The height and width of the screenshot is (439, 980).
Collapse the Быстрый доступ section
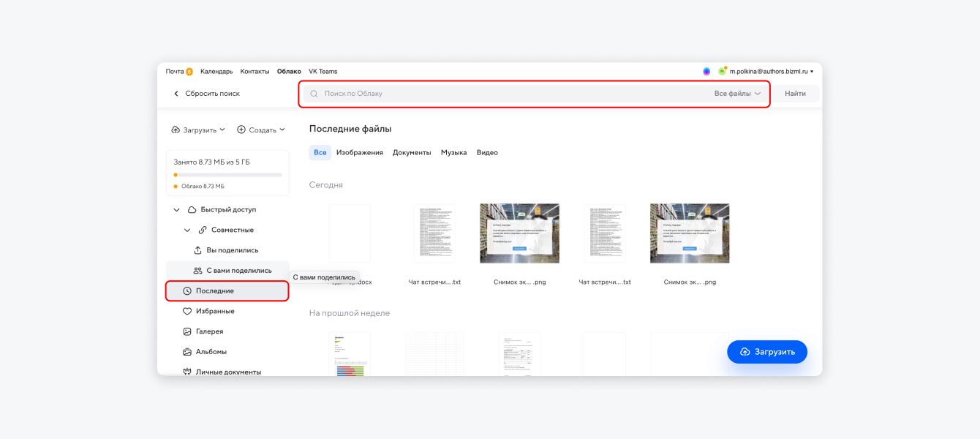pos(176,210)
